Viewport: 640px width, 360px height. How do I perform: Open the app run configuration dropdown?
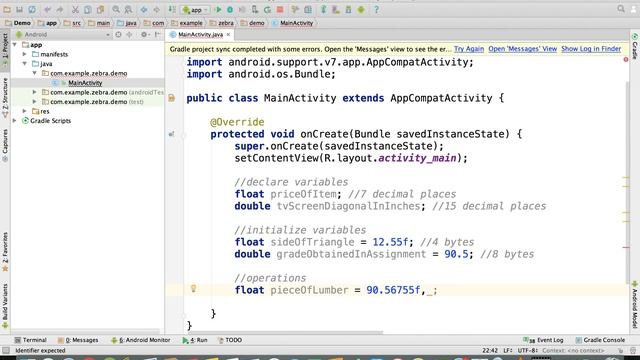click(196, 9)
